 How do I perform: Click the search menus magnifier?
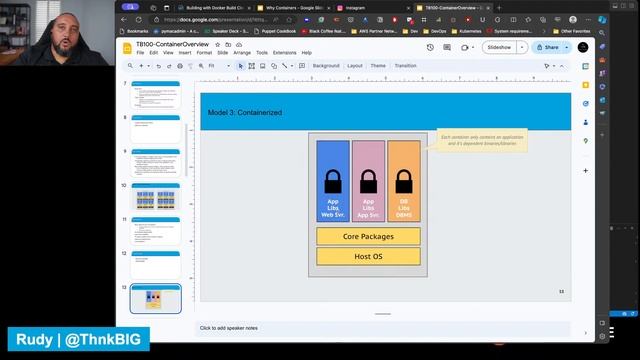pos(130,66)
